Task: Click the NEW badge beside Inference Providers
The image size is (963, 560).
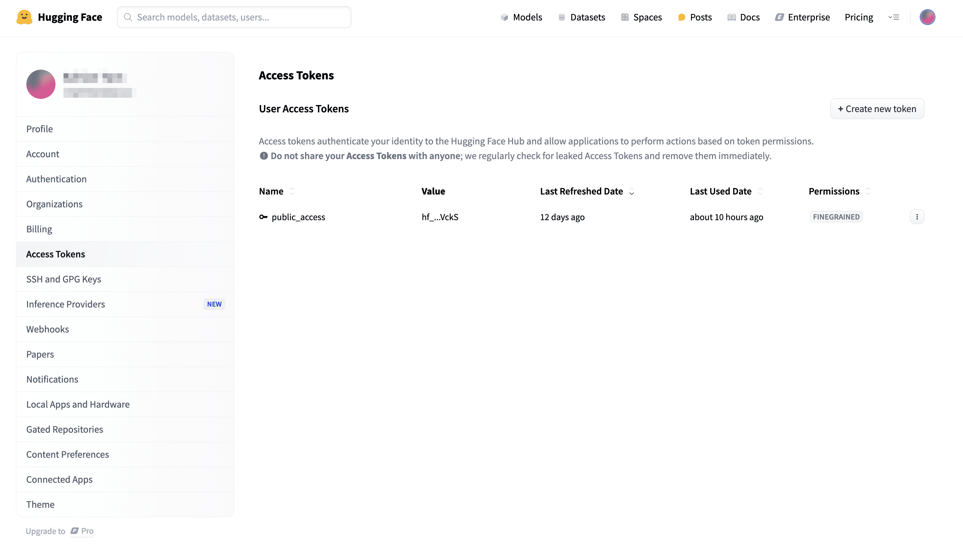Action: 214,304
